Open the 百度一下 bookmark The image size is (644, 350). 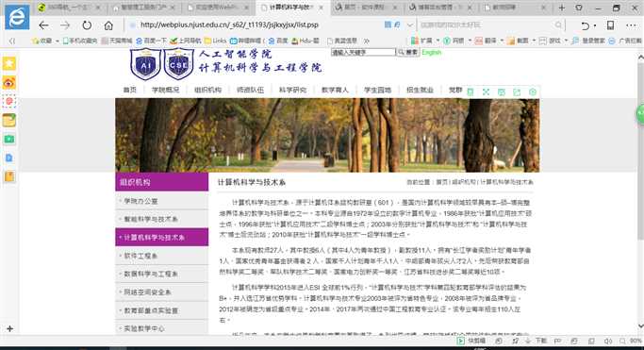(151, 41)
